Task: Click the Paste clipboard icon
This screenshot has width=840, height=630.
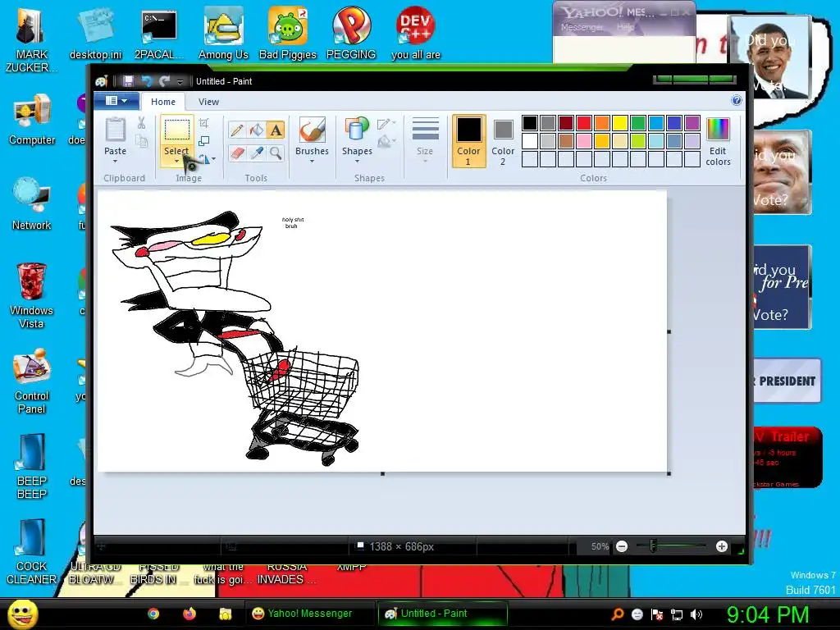Action: point(115,129)
